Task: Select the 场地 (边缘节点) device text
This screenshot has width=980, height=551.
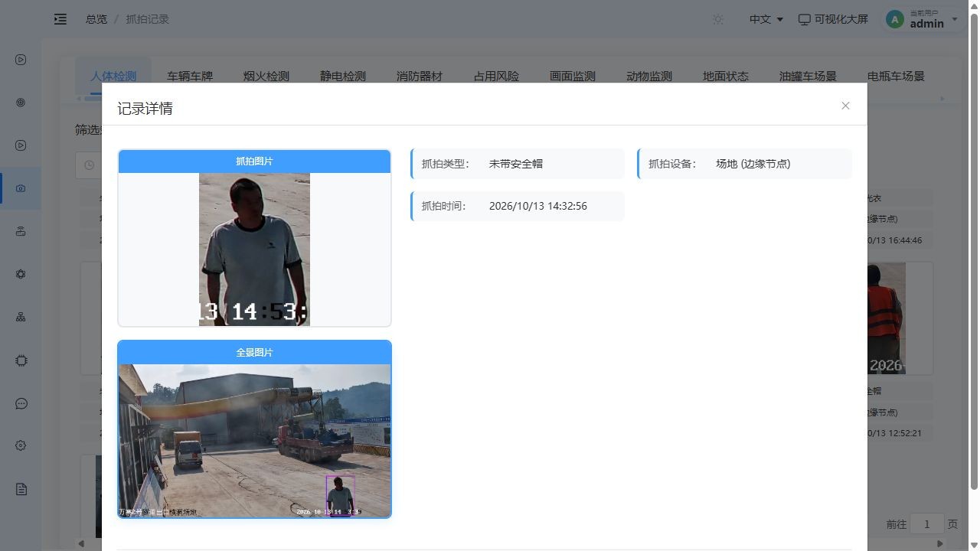Action: [x=753, y=164]
